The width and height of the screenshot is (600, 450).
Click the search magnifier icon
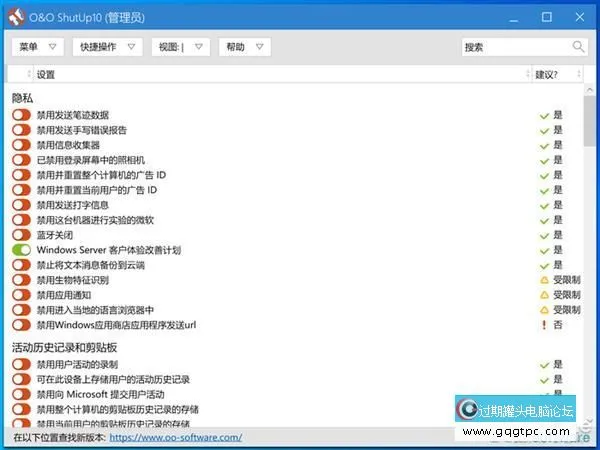point(578,47)
